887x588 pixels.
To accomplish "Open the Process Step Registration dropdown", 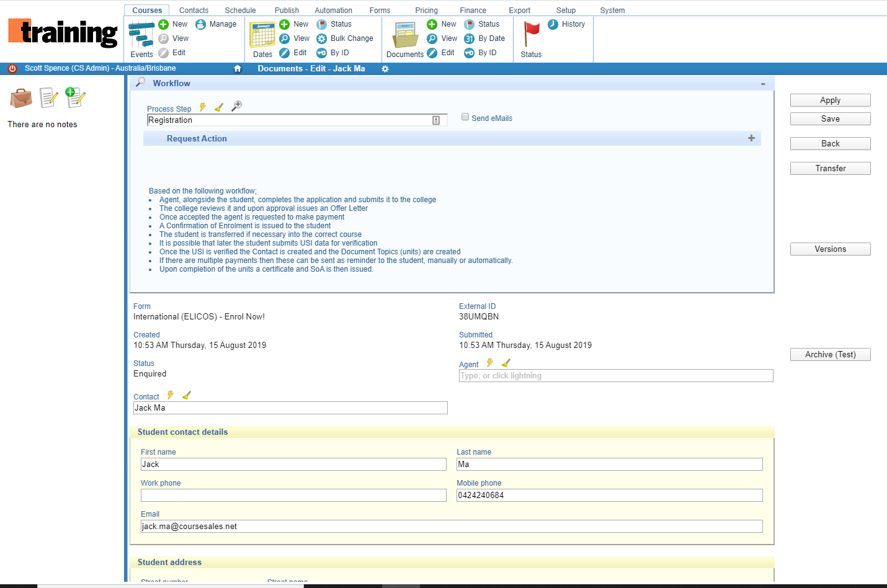I will 435,120.
